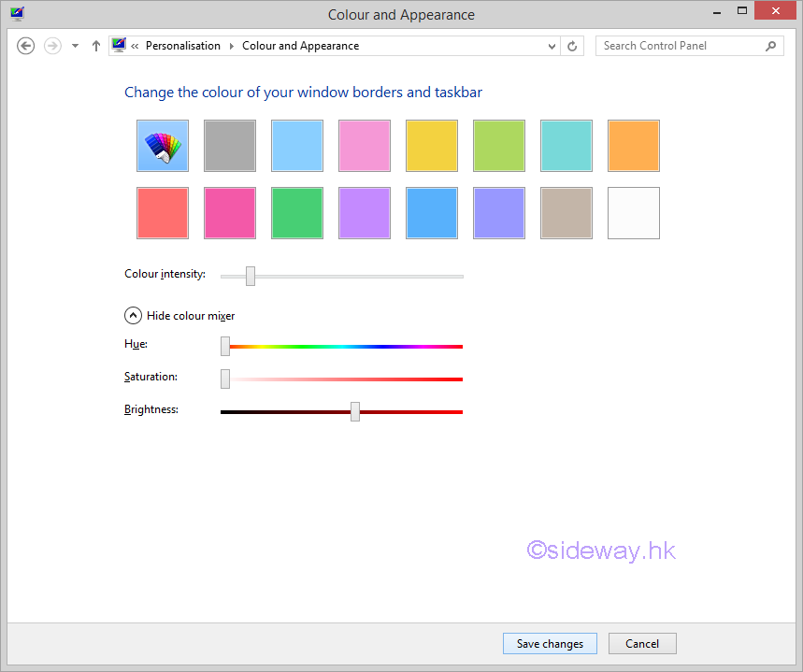Image resolution: width=803 pixels, height=672 pixels.
Task: Expand the address bar history dropdown
Action: click(x=552, y=46)
